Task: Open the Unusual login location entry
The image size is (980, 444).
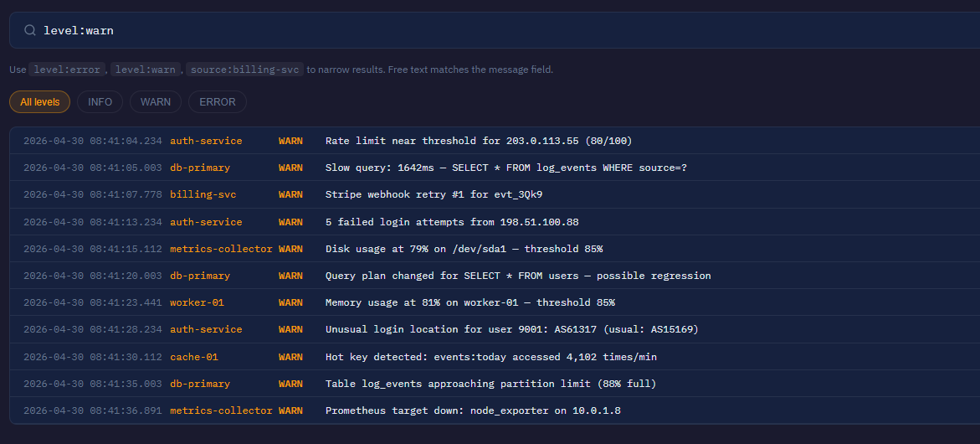Action: [x=495, y=329]
